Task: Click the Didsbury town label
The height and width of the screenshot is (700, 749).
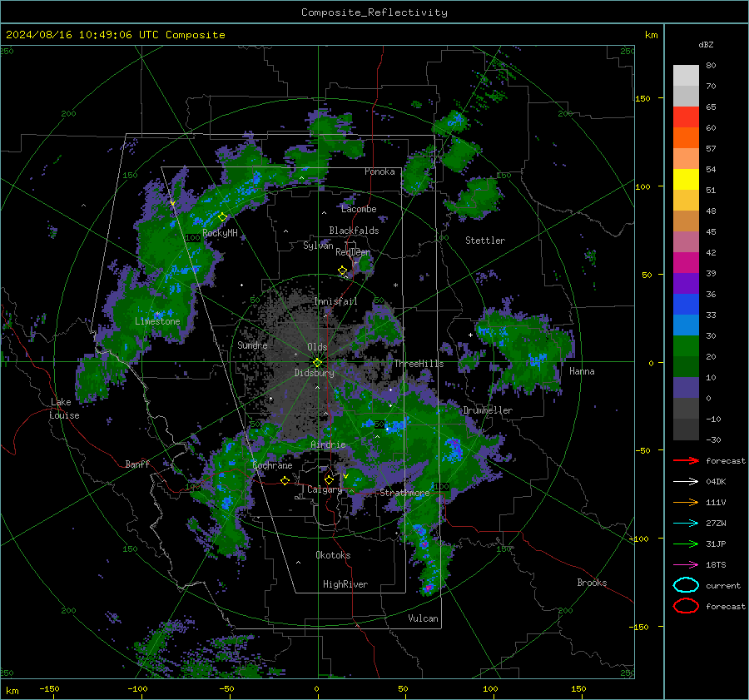Action: (314, 373)
